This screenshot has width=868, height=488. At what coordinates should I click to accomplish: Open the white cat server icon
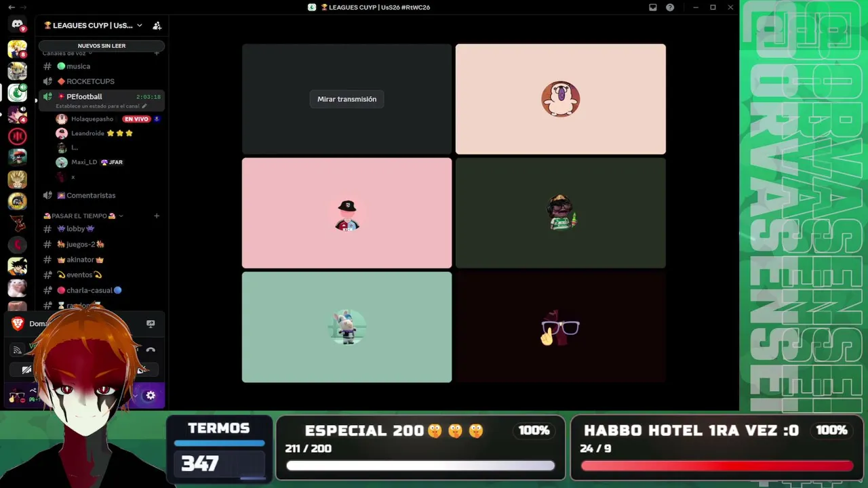point(17,288)
